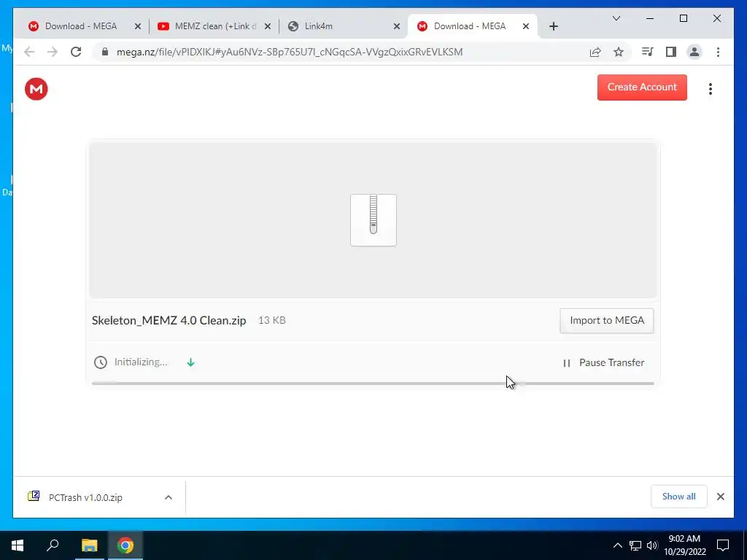Click the zip file preview icon
Screen dimensions: 747x560
(x=373, y=220)
